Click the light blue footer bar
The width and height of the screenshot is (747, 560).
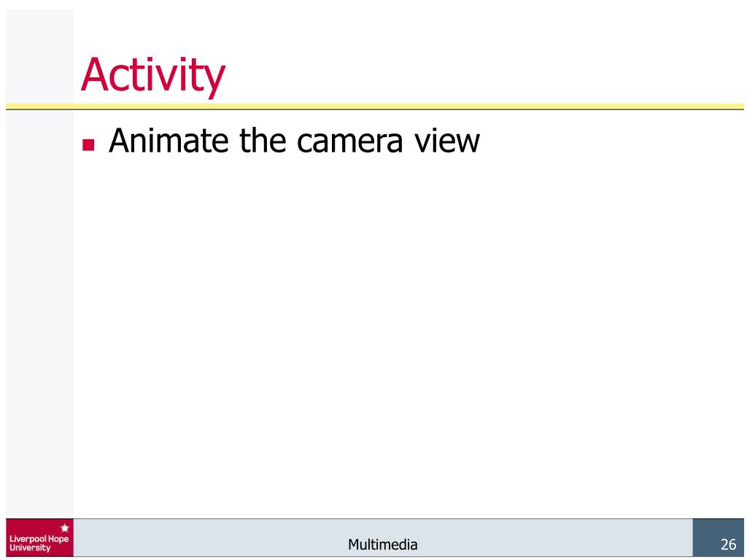[x=382, y=537]
